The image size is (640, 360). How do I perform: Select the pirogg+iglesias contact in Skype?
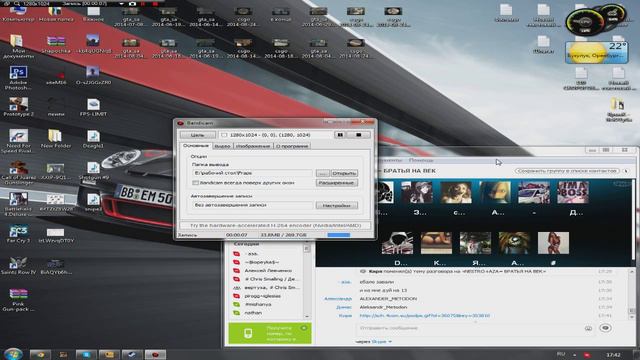click(262, 296)
